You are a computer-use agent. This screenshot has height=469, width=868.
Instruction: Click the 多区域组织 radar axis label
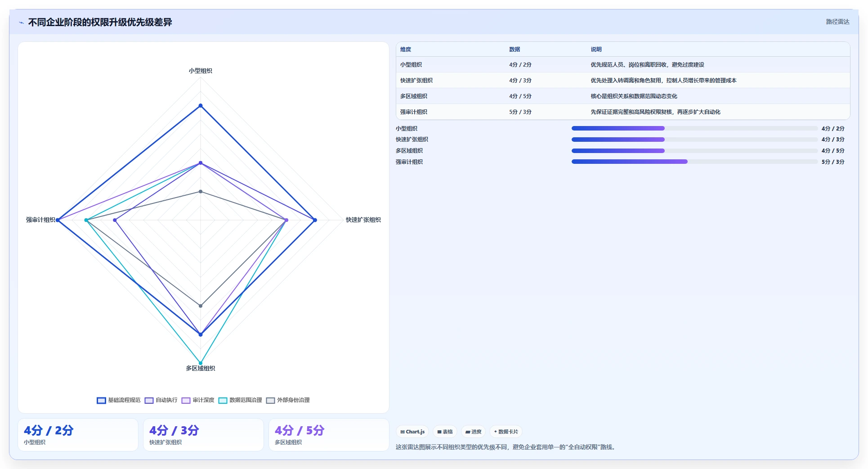(201, 368)
